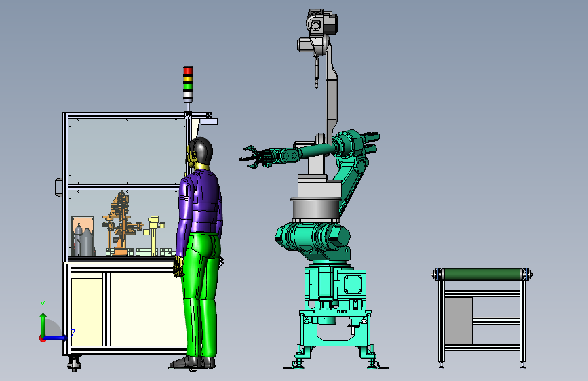The height and width of the screenshot is (381, 588).
Task: Select the handle on the cabinet's left side
Action: point(59,187)
